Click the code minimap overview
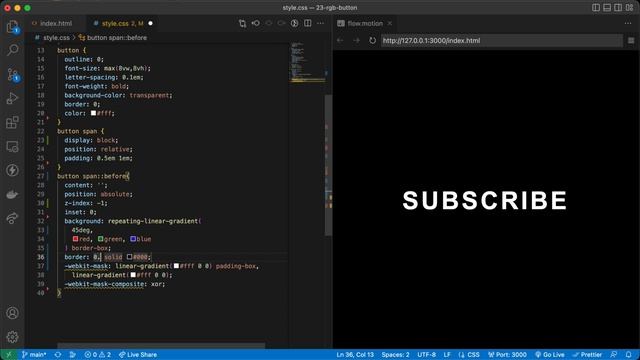The width and height of the screenshot is (640, 360). click(308, 61)
